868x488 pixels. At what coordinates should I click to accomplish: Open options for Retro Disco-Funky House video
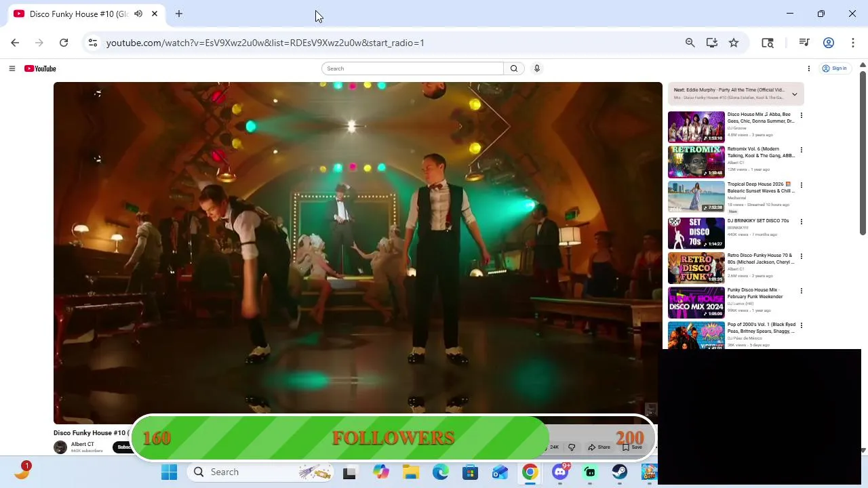[801, 256]
